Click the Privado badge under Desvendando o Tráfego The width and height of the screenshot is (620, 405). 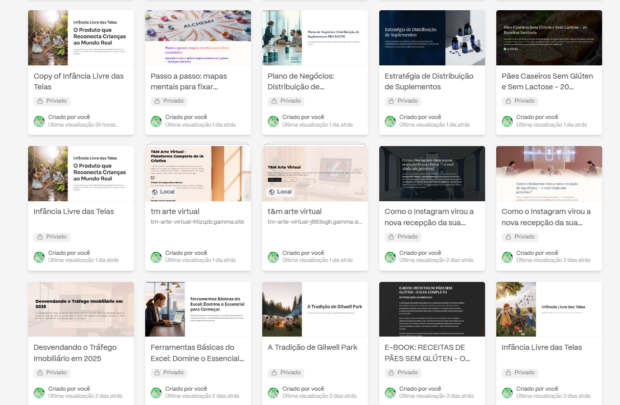point(52,373)
